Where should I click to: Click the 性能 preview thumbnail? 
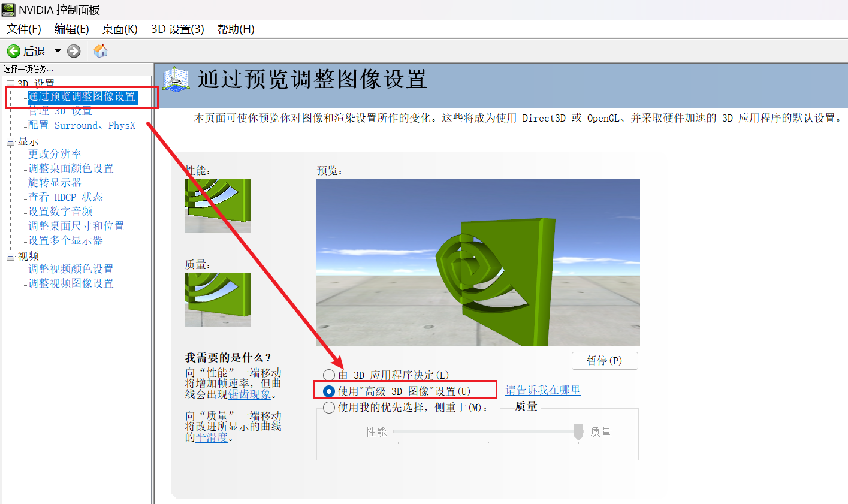[218, 206]
